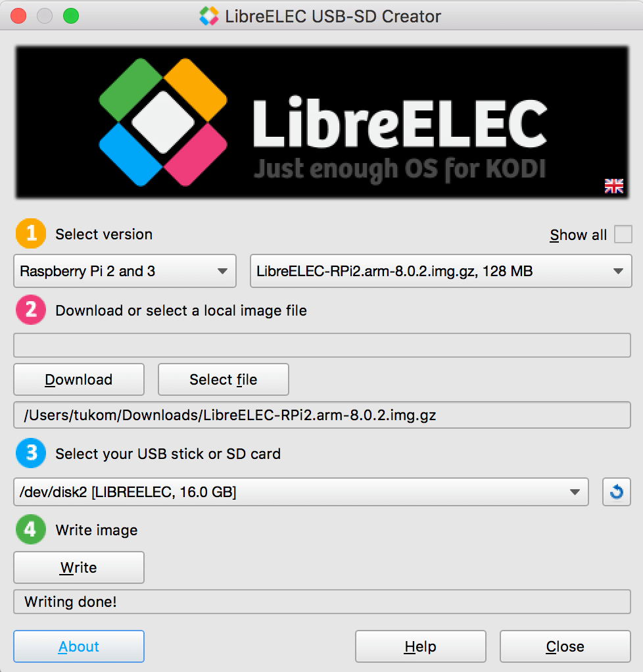Click the refresh devices icon button

[x=617, y=492]
